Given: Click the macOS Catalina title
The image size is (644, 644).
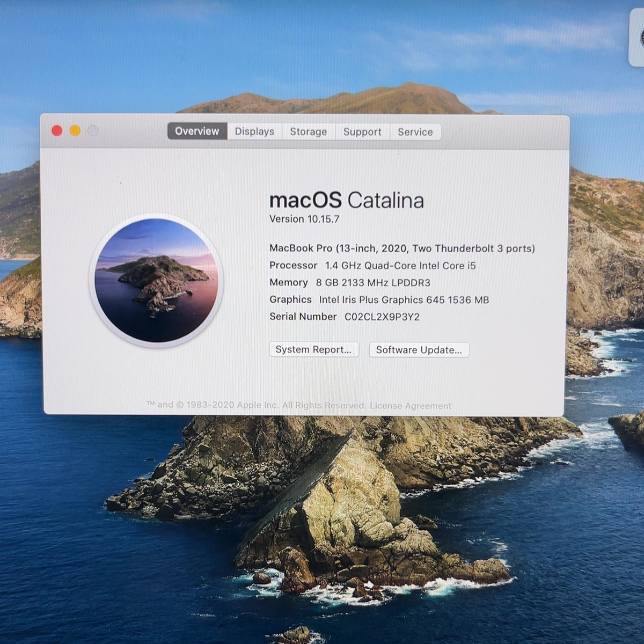Looking at the screenshot, I should (347, 200).
